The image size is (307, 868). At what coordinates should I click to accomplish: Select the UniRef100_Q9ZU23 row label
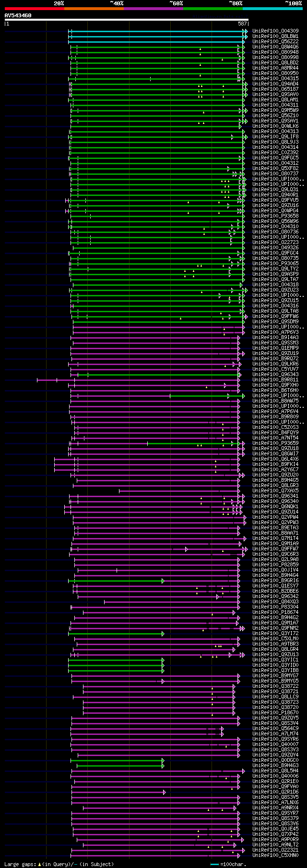point(275,290)
